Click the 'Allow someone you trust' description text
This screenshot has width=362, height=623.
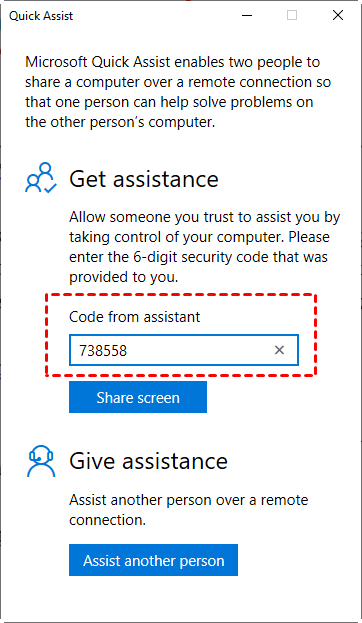(x=205, y=247)
